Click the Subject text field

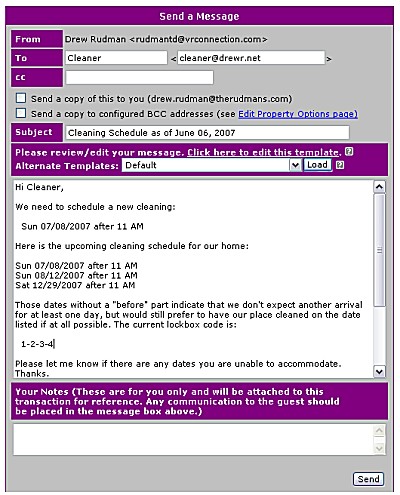207,133
